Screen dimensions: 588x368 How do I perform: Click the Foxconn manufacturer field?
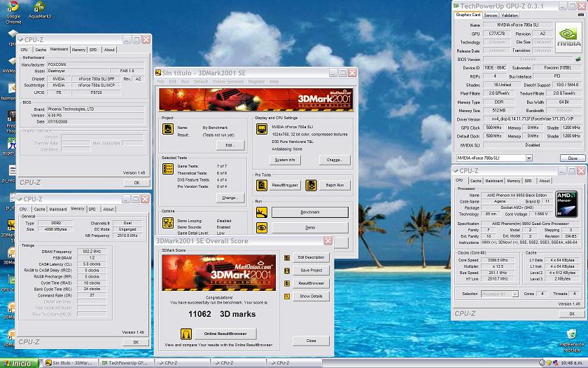point(95,64)
